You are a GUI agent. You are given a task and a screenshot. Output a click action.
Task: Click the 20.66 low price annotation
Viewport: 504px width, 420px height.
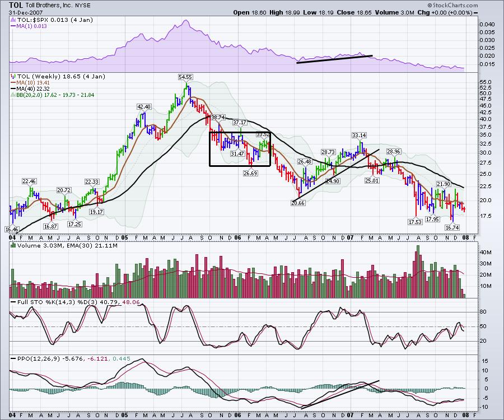[x=298, y=203]
